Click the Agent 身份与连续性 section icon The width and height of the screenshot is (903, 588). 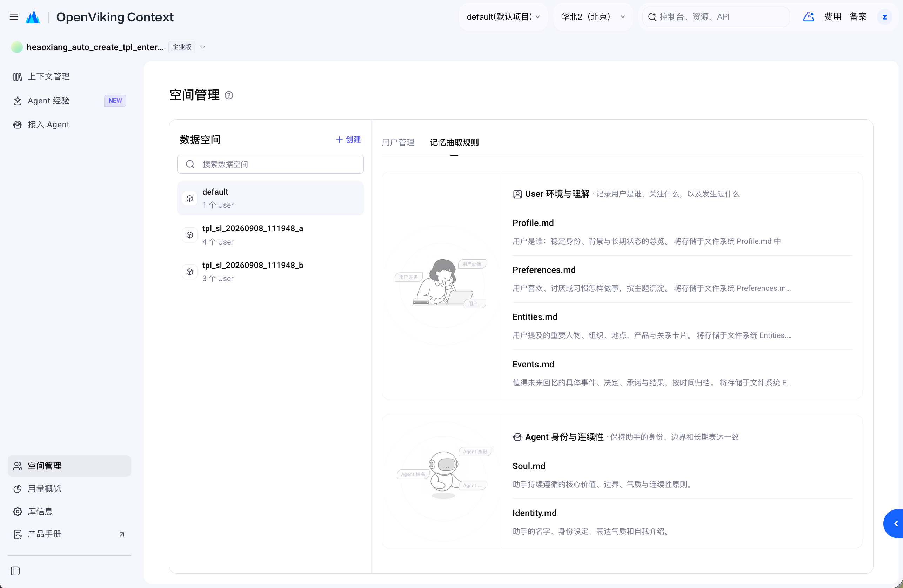click(517, 437)
